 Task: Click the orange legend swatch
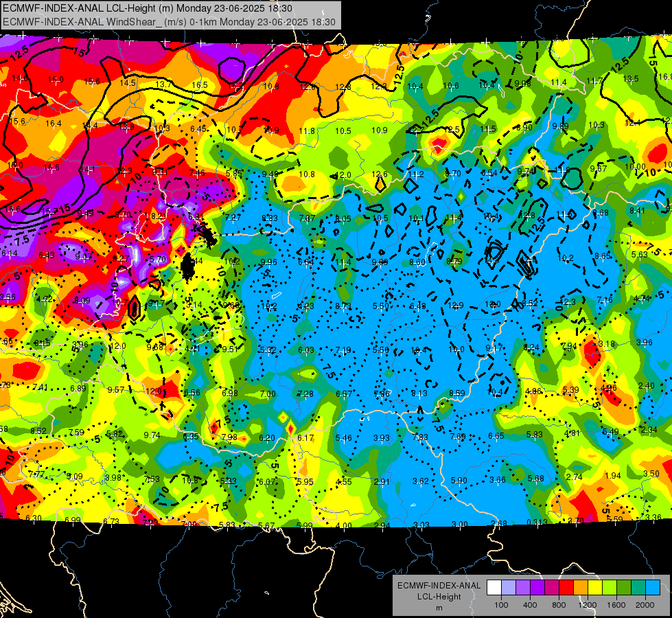tap(581, 588)
